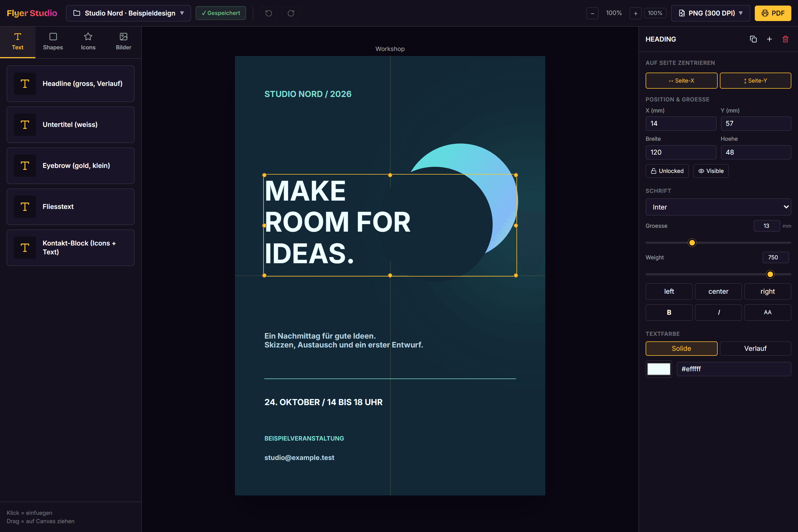
Task: Click the Y (mm) position field
Action: coord(756,124)
